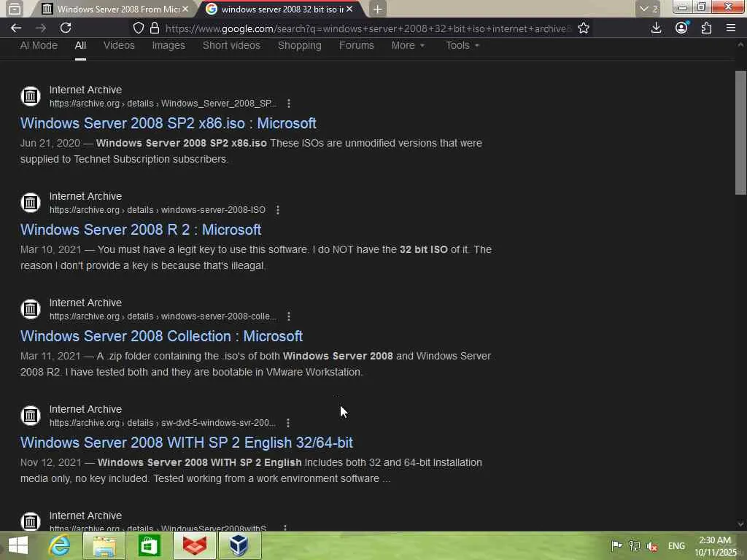Open Windows Server 2008 WITH SP 2 English result

pos(186,443)
